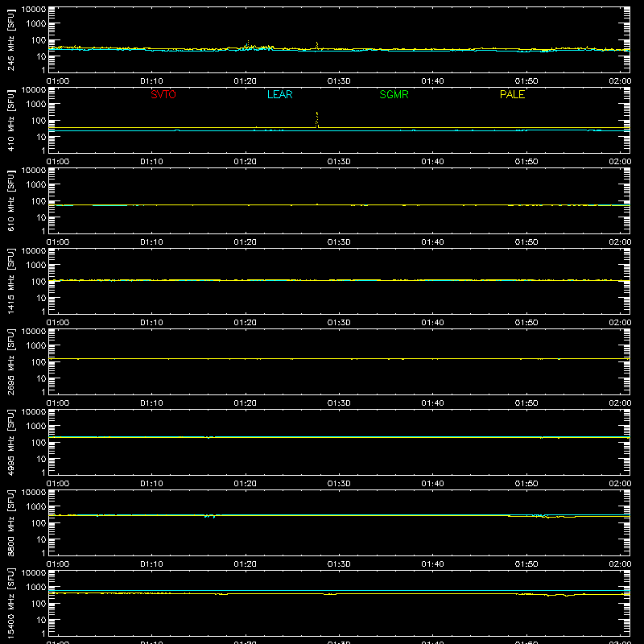The height and width of the screenshot is (644, 644).
Task: Click the 1000 tick label of the 4995 MHz panel
Action: coord(36,427)
